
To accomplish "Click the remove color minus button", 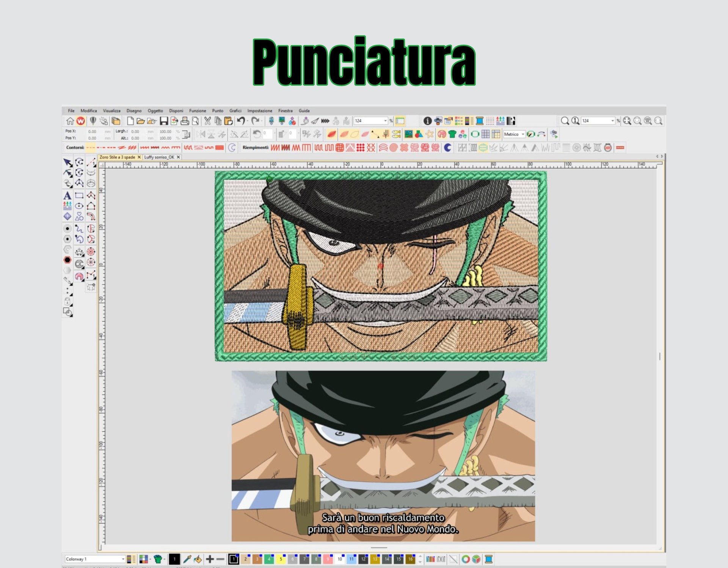I will (220, 559).
